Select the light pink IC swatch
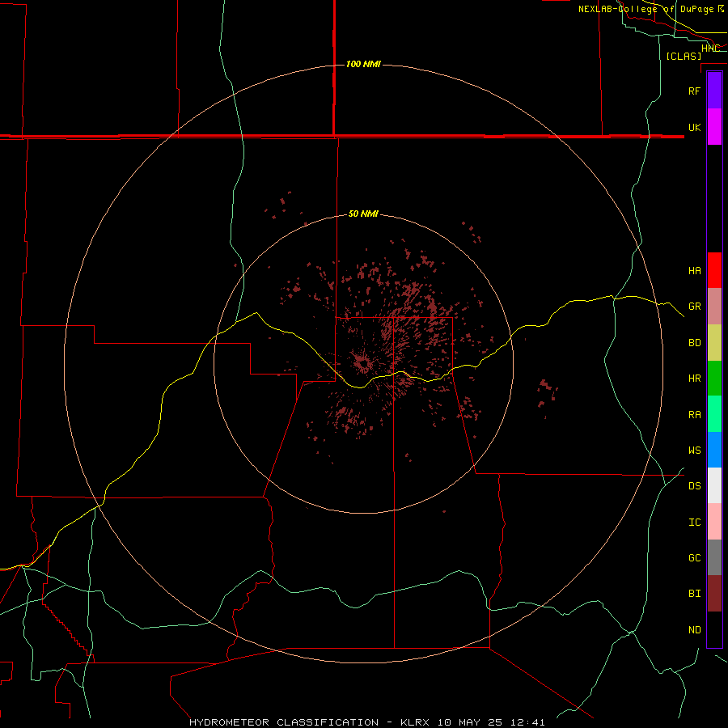 pos(714,522)
